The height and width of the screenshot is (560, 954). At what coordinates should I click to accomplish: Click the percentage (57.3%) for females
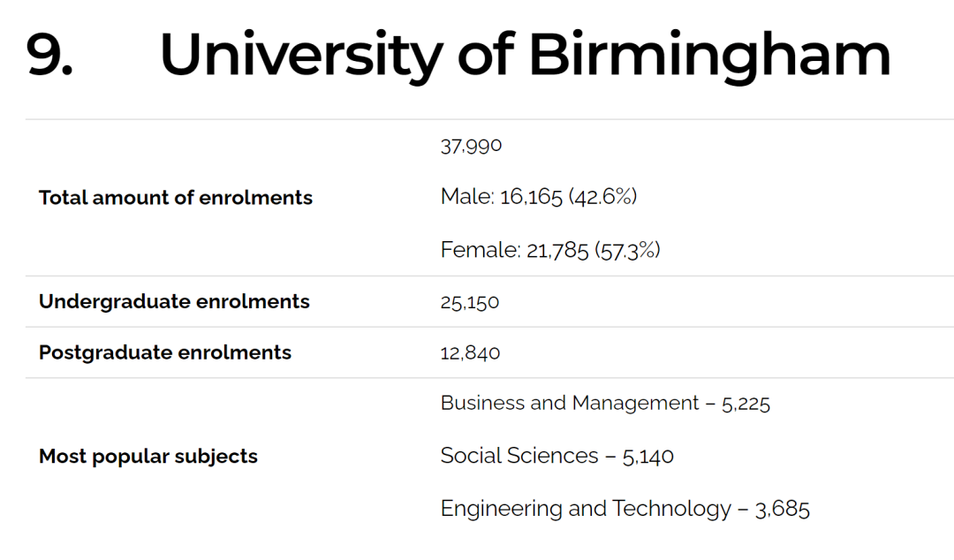click(627, 250)
